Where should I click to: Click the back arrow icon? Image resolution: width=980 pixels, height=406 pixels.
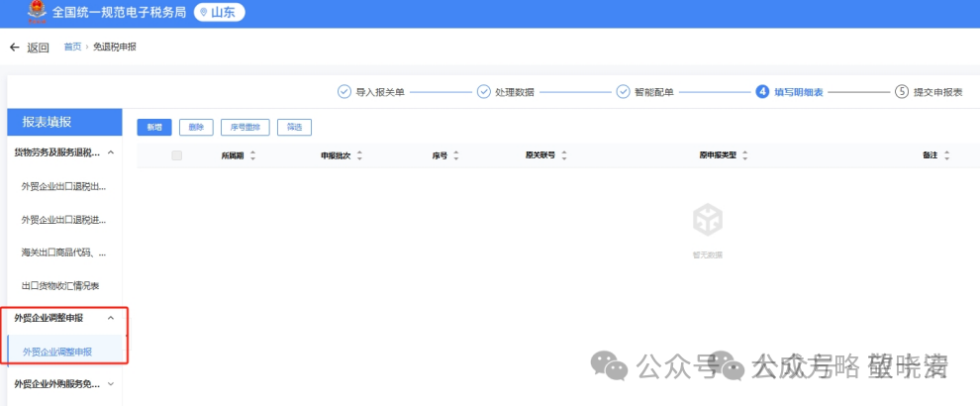click(15, 48)
